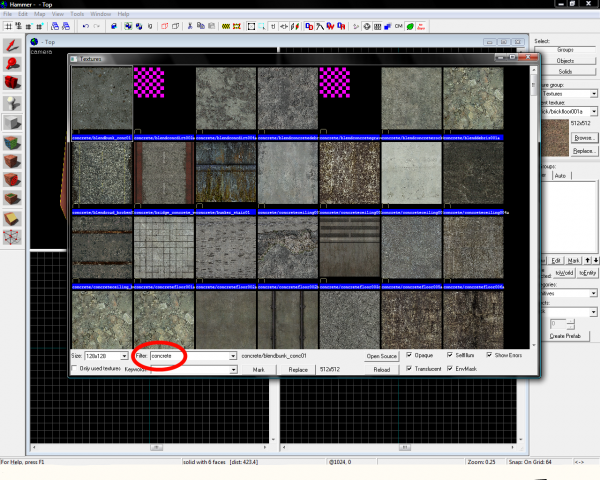Toggle the Translucent checkbox
The width and height of the screenshot is (600, 480).
(x=409, y=368)
